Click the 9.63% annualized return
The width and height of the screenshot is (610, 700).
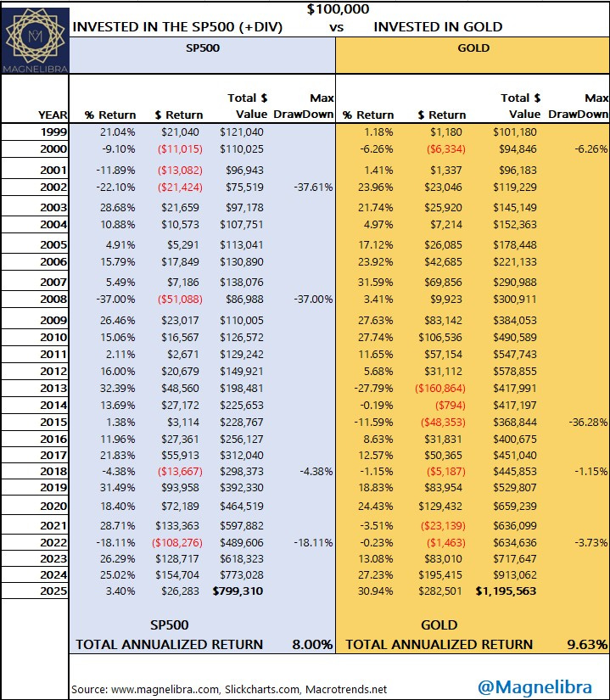587,645
